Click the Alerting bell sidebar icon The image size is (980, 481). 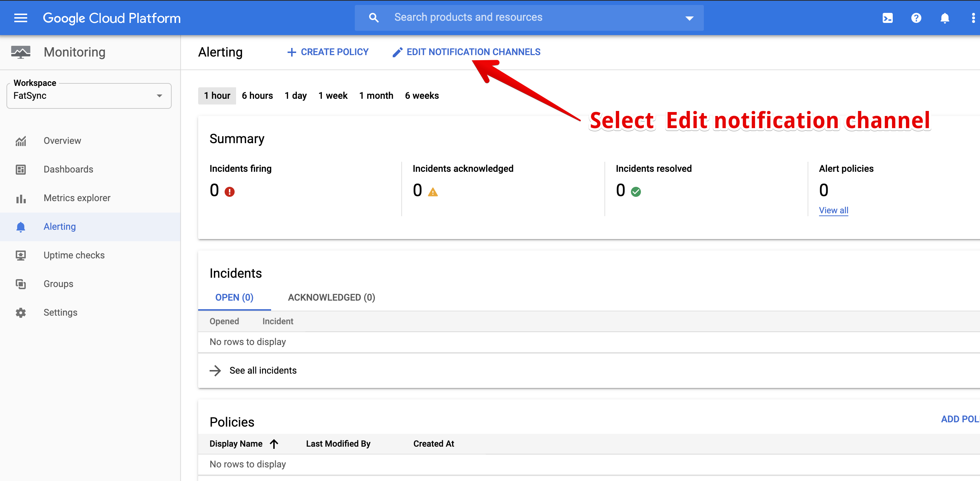[20, 227]
